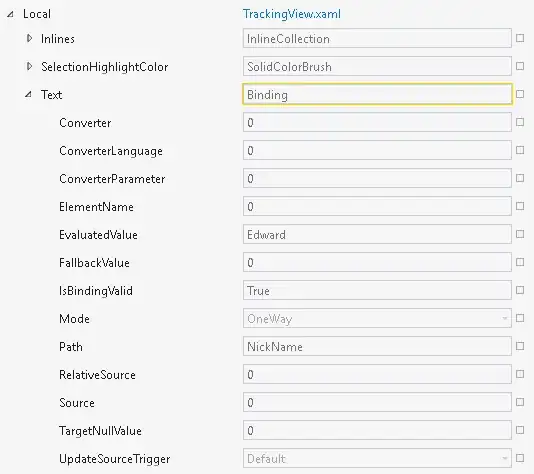This screenshot has width=534, height=474.
Task: Collapse the Text property node
Action: tap(29, 94)
